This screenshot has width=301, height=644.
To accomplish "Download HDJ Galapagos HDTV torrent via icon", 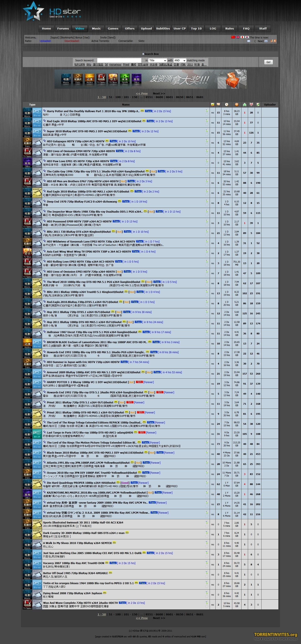I will [x=207, y=141].
